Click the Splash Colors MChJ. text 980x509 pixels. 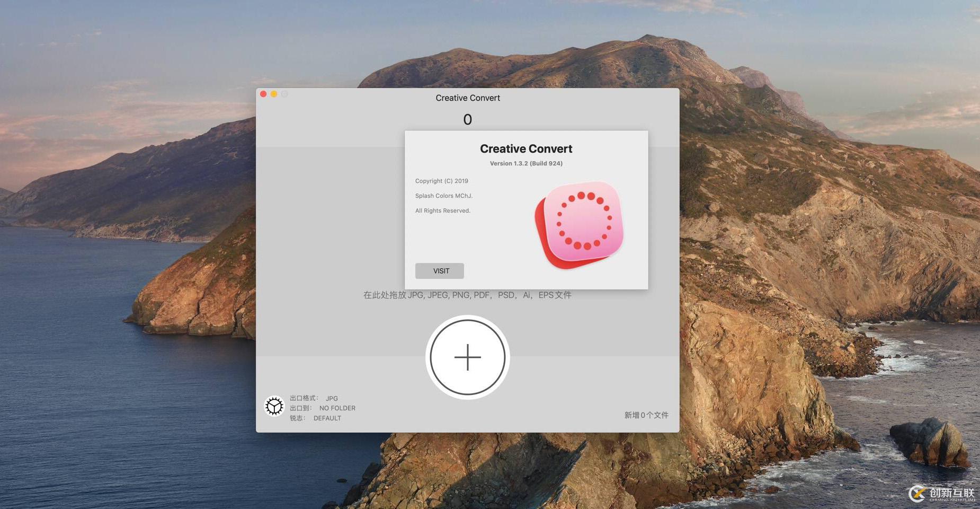point(444,196)
